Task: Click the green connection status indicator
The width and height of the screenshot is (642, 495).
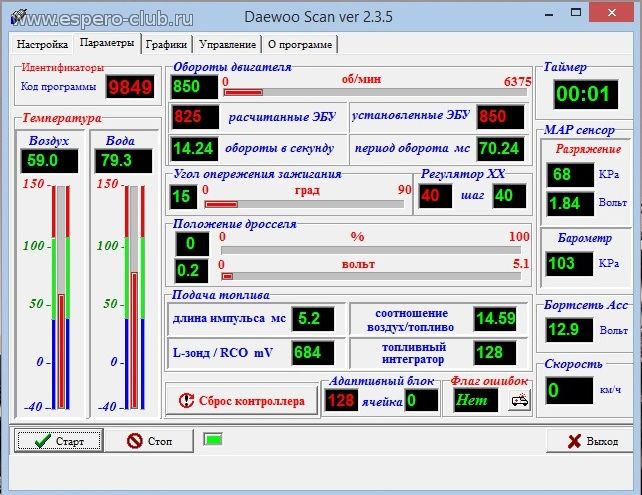Action: pyautogui.click(x=213, y=440)
